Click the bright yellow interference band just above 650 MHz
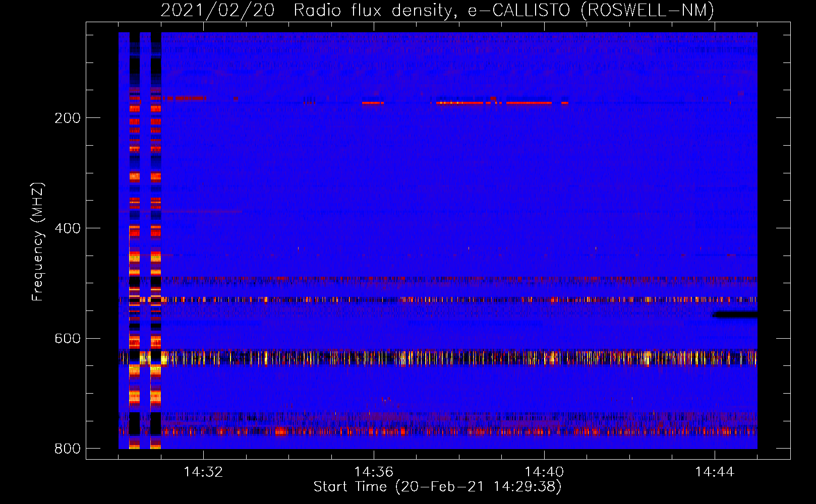816x504 pixels. [x=438, y=357]
